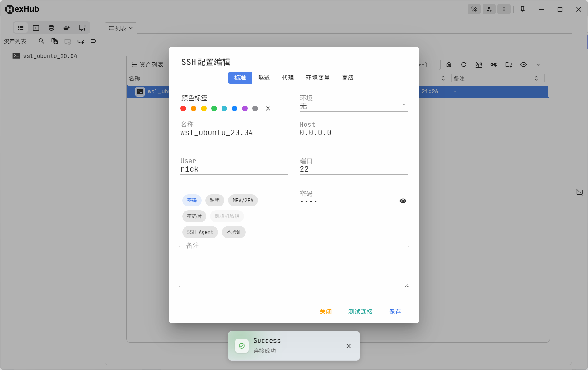Switch to the 隧道 tab
Image resolution: width=588 pixels, height=370 pixels.
[x=264, y=78]
